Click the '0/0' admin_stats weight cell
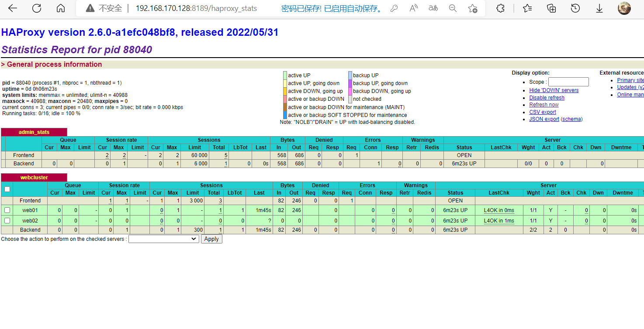Viewport: 644px width, 329px height. click(528, 164)
